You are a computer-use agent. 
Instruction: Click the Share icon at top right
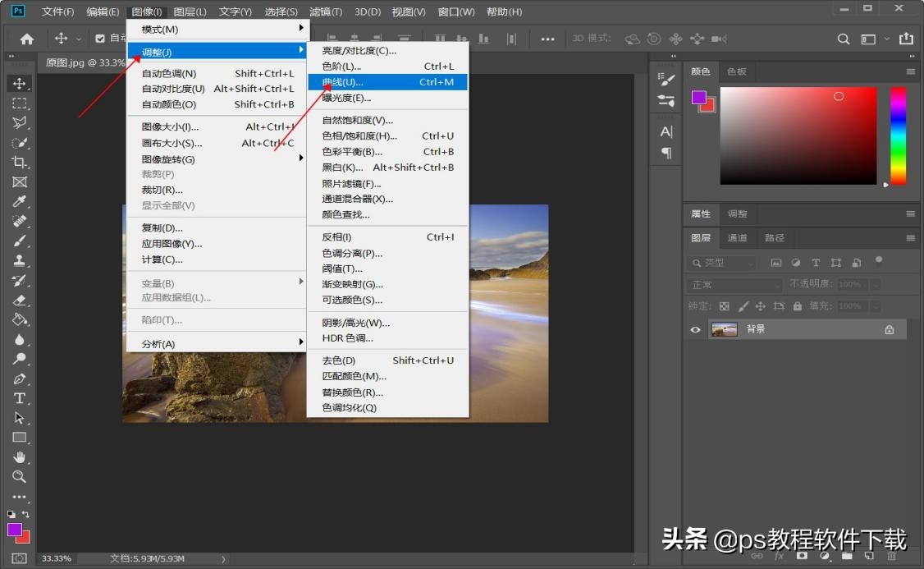(906, 39)
